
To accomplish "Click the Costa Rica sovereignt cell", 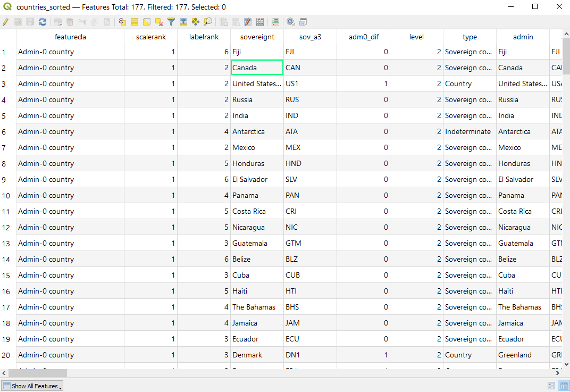I will pos(257,211).
